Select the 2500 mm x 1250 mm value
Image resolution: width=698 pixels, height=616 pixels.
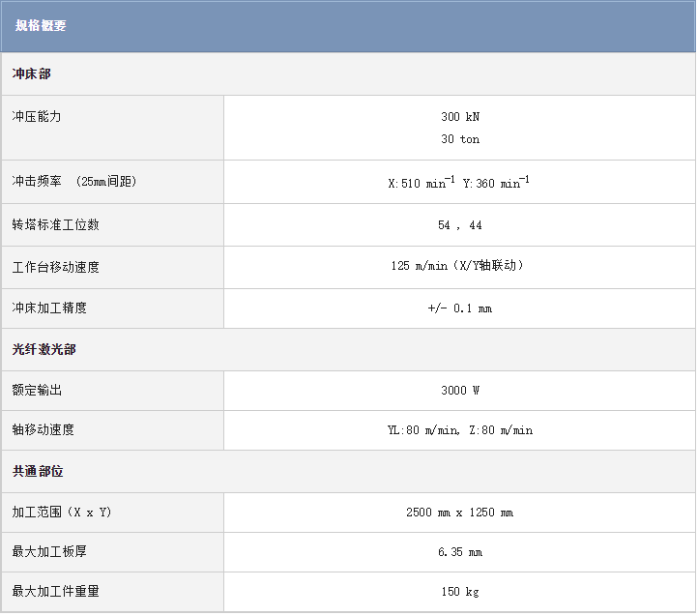coord(460,513)
